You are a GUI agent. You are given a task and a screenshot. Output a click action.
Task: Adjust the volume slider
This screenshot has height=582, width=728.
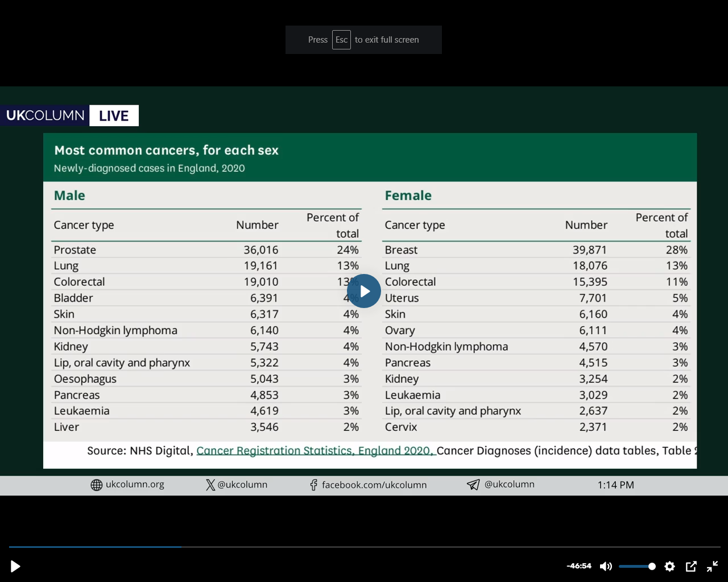pyautogui.click(x=637, y=566)
